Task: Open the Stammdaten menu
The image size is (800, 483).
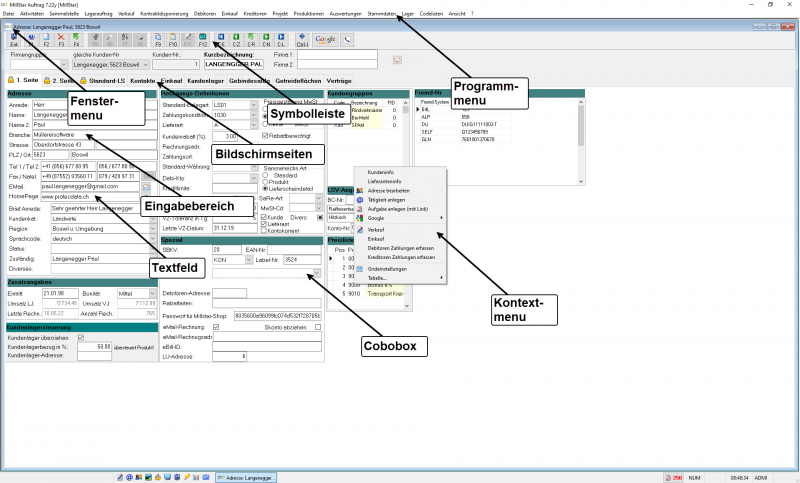Action: 381,14
